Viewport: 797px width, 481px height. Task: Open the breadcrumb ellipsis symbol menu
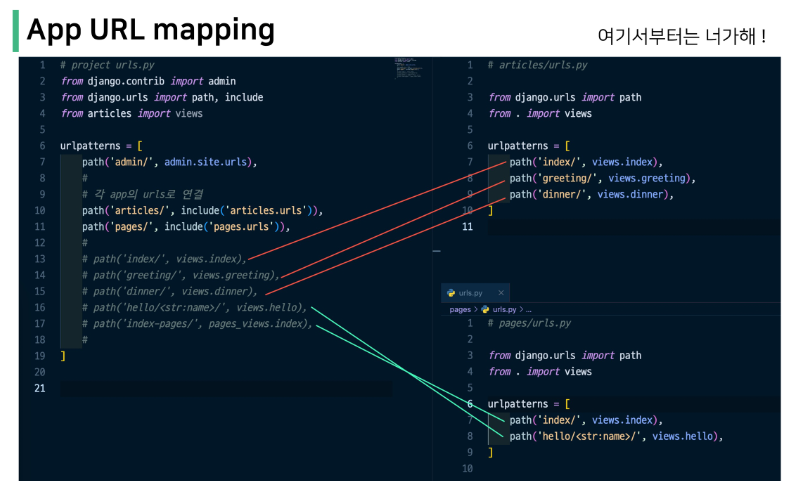(x=529, y=309)
